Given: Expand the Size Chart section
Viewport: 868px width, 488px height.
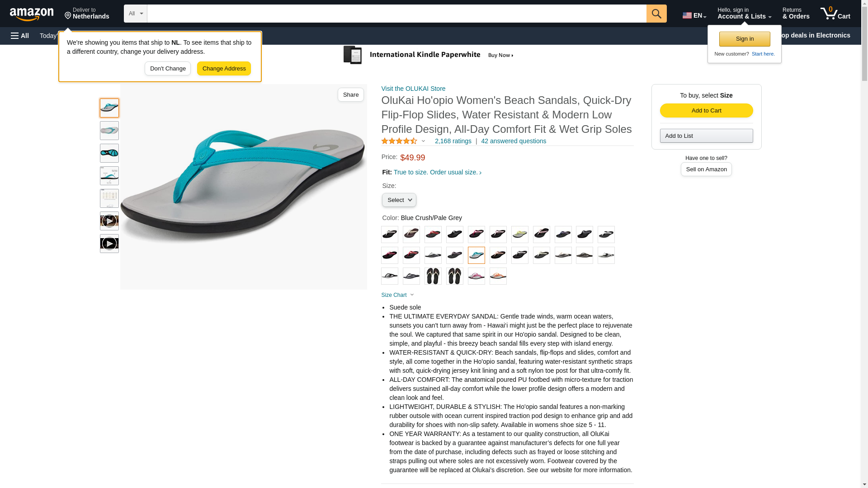Looking at the screenshot, I should coord(398,295).
